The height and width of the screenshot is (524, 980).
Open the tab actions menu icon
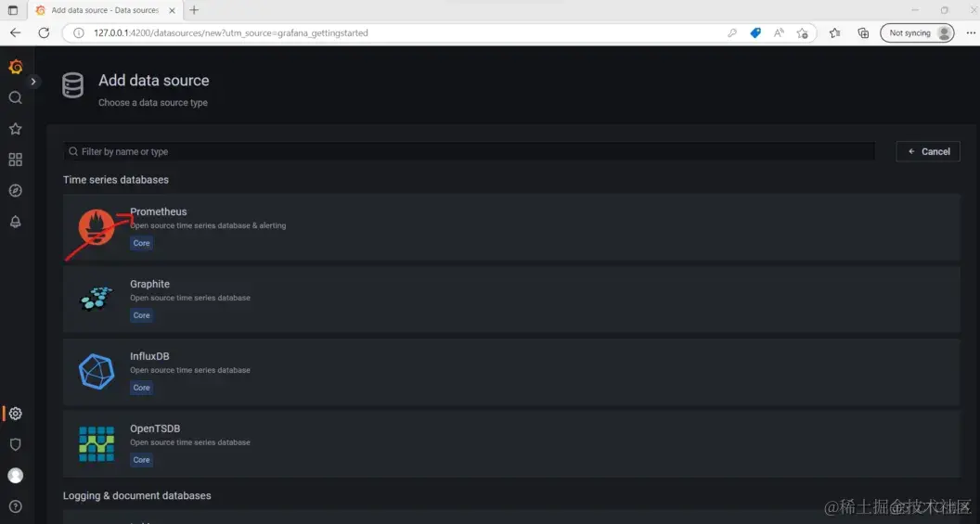[x=12, y=10]
